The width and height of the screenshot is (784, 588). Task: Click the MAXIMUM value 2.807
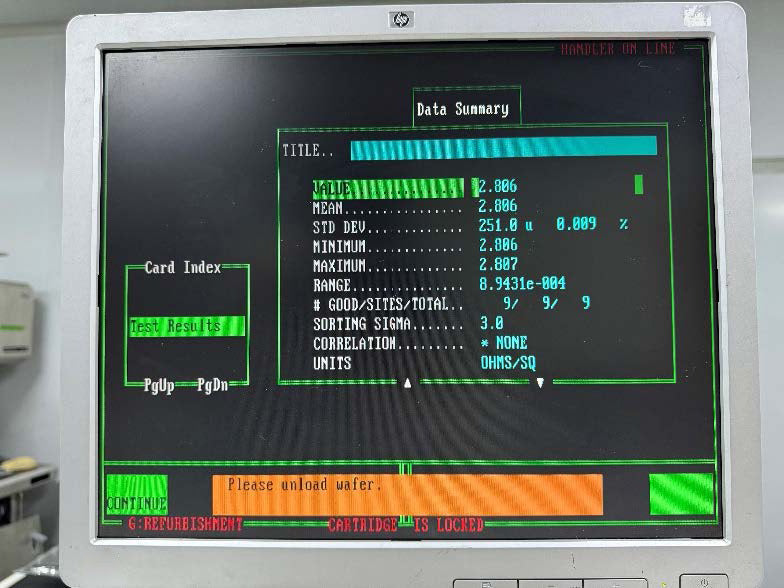(498, 264)
